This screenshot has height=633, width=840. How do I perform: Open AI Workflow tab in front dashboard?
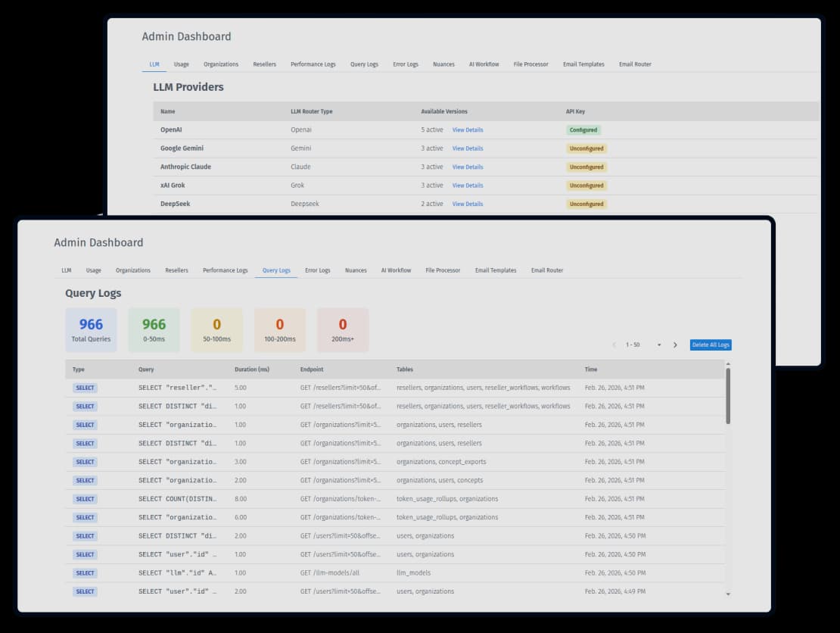(x=396, y=270)
